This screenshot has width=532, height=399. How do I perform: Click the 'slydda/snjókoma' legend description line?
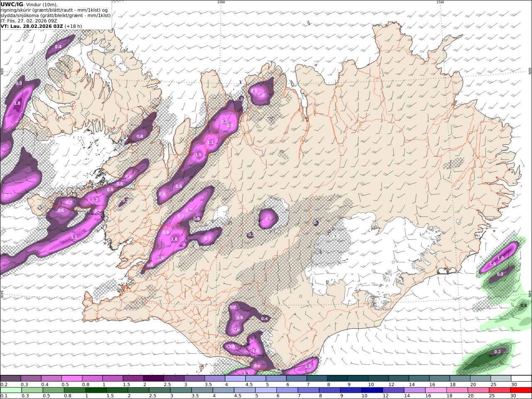point(56,15)
